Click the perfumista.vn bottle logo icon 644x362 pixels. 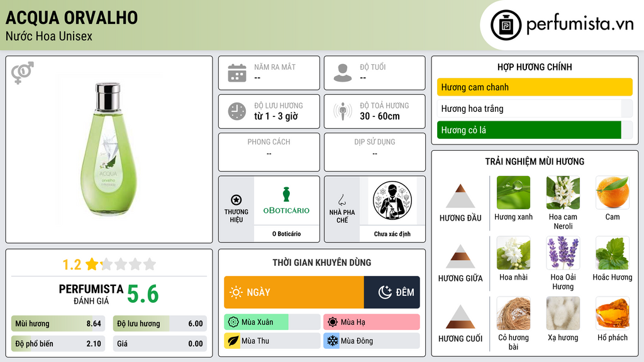click(506, 25)
